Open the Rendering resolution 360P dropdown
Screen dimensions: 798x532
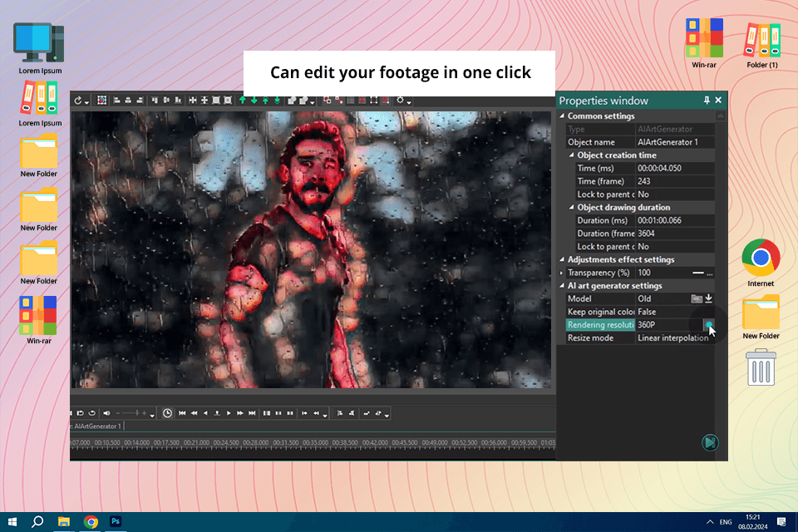(708, 325)
